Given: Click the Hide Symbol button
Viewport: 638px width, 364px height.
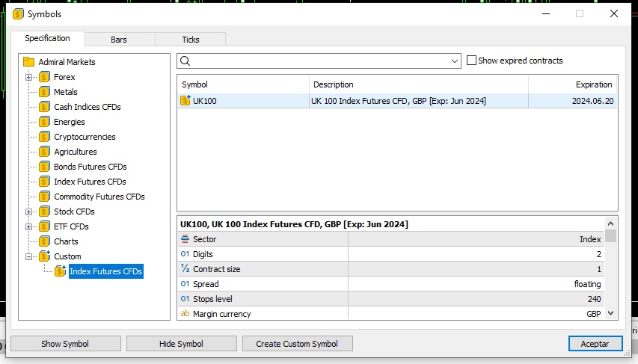Looking at the screenshot, I should pyautogui.click(x=182, y=344).
